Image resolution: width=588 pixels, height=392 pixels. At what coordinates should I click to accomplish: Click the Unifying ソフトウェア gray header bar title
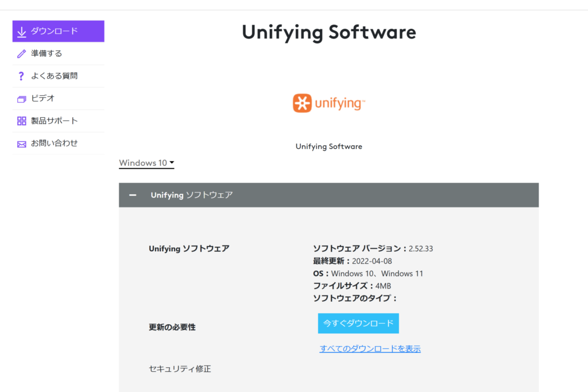192,195
